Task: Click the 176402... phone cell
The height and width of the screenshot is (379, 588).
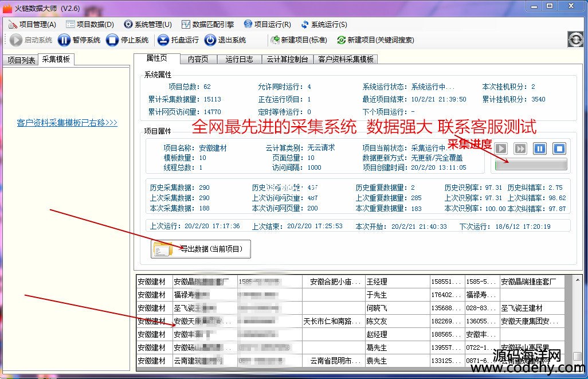Action: click(448, 295)
